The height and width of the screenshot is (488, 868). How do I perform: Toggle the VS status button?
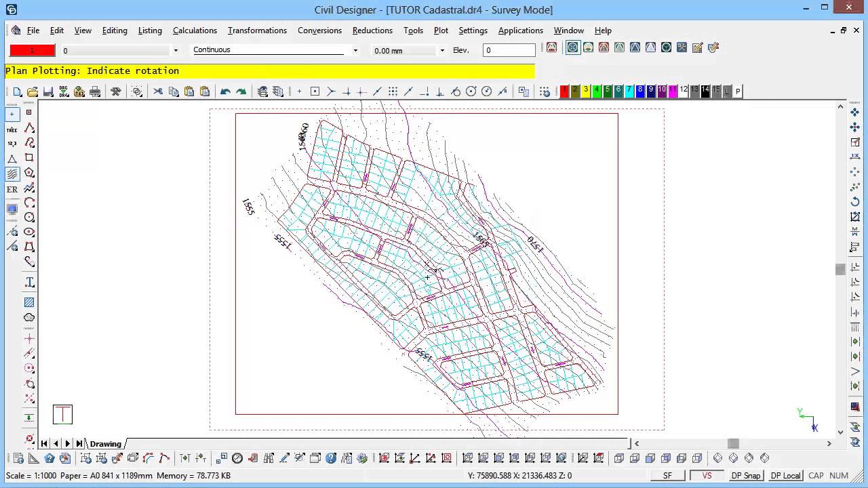click(x=707, y=476)
